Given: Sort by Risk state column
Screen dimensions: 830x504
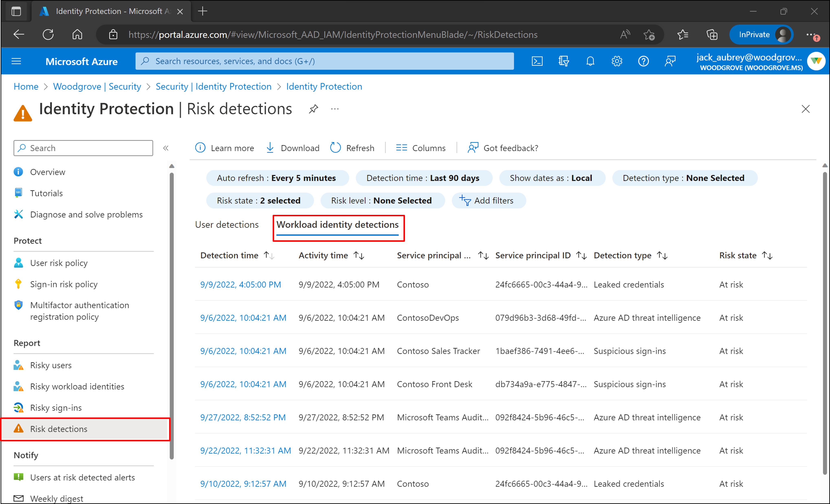Looking at the screenshot, I should pos(746,256).
